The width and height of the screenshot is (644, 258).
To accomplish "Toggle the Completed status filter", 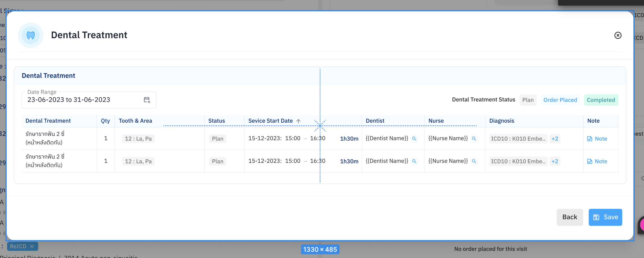I will point(601,100).
